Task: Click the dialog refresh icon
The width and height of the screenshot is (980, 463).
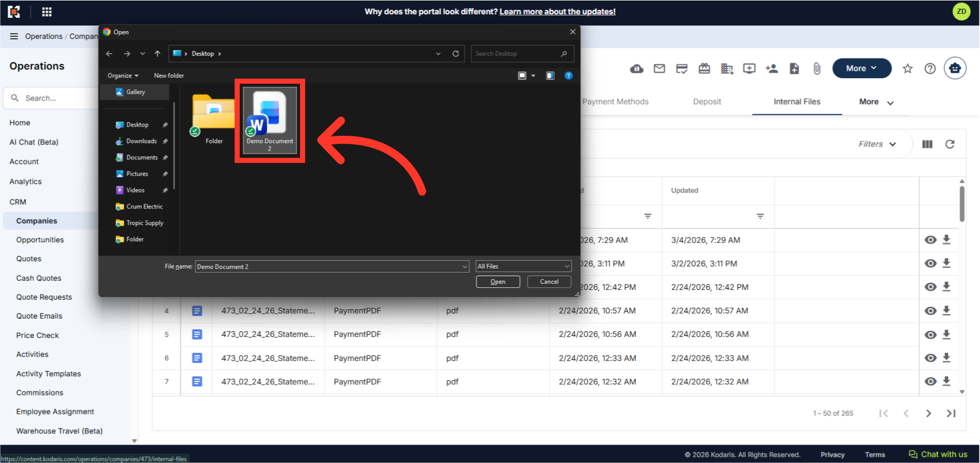Action: [455, 54]
